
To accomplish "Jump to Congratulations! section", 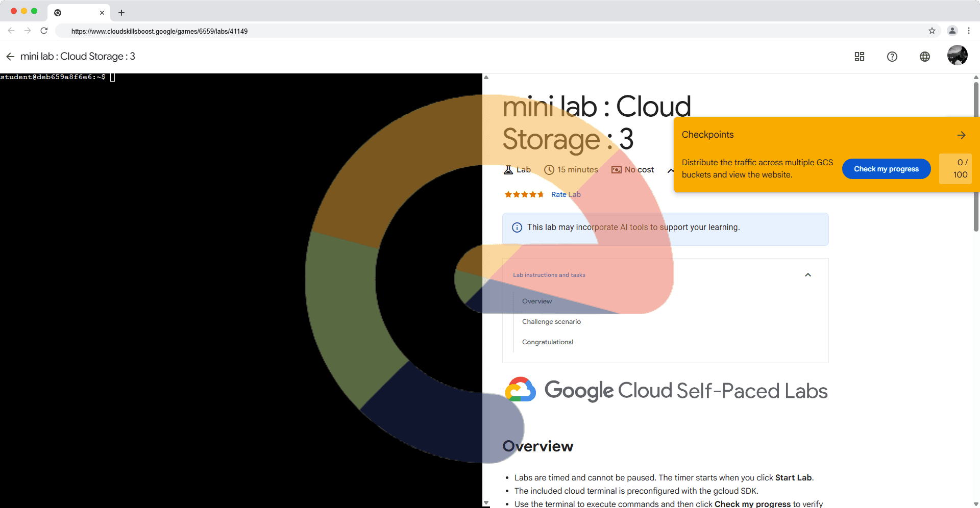I will [547, 342].
